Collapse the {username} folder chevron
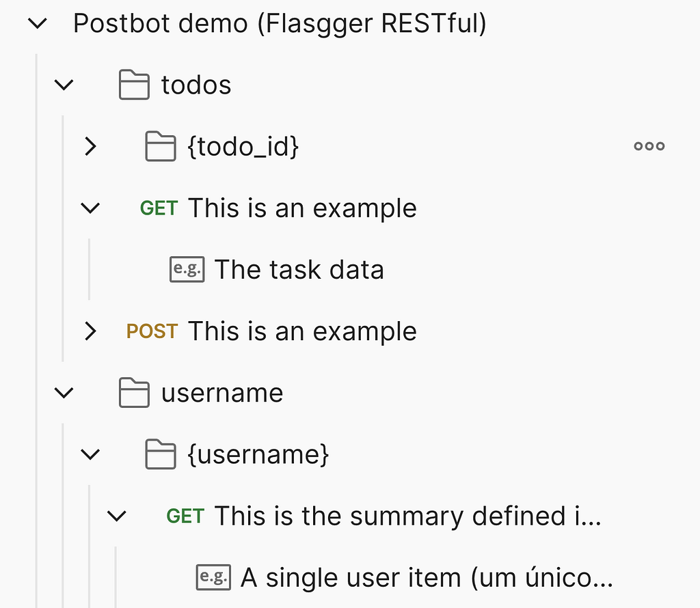 point(90,454)
